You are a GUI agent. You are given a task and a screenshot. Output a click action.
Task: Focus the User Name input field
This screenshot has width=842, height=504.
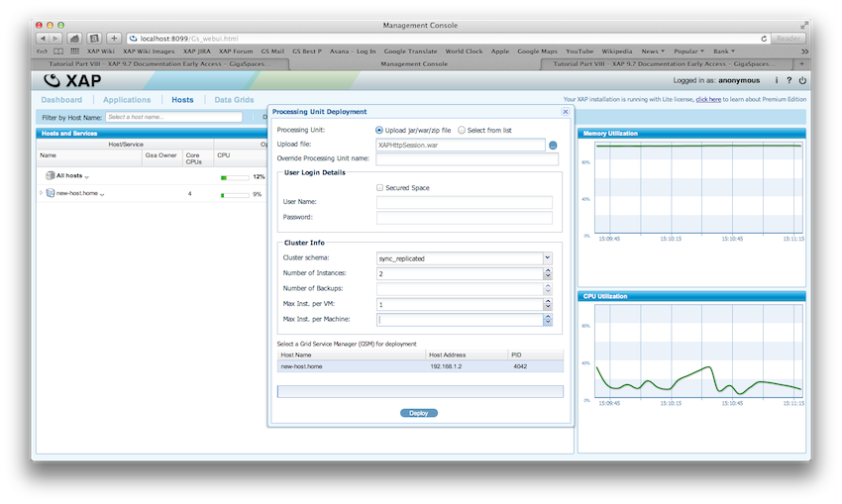pyautogui.click(x=465, y=202)
